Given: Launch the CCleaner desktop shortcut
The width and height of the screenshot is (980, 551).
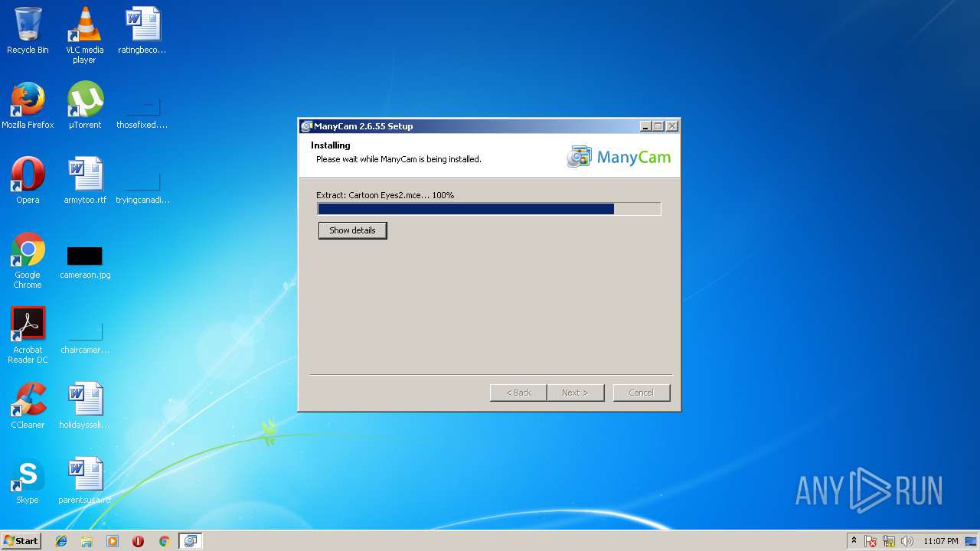Looking at the screenshot, I should pyautogui.click(x=28, y=406).
